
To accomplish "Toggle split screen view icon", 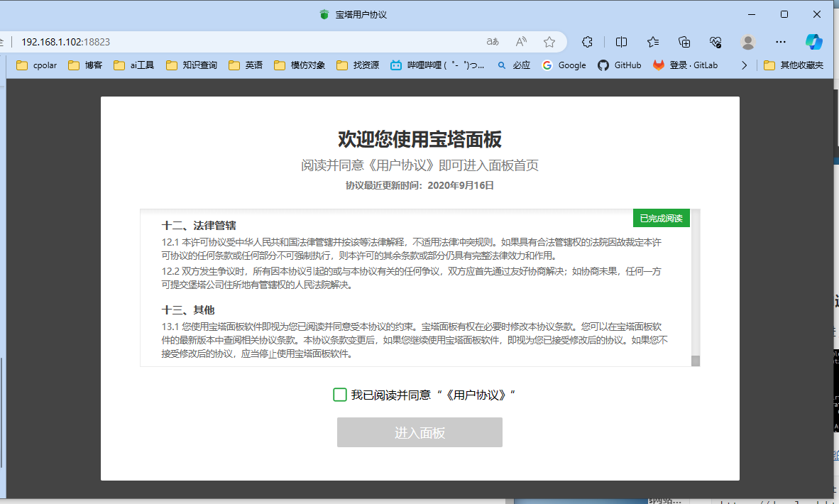I will [x=621, y=42].
